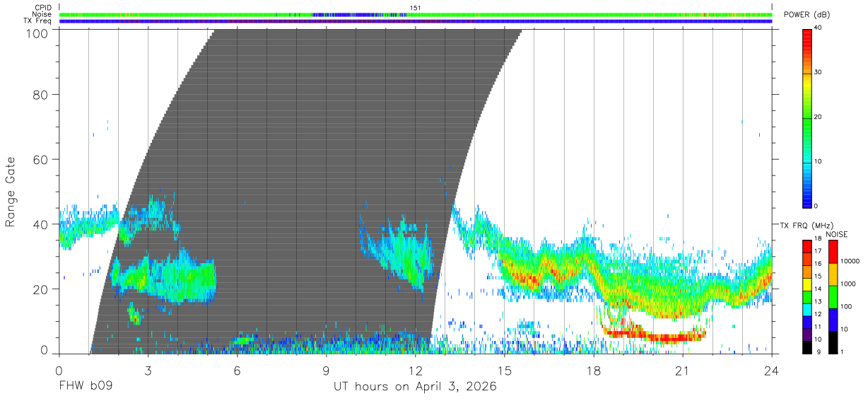868x401 pixels.
Task: Click the TX frequency color legend bar
Action: 807,296
